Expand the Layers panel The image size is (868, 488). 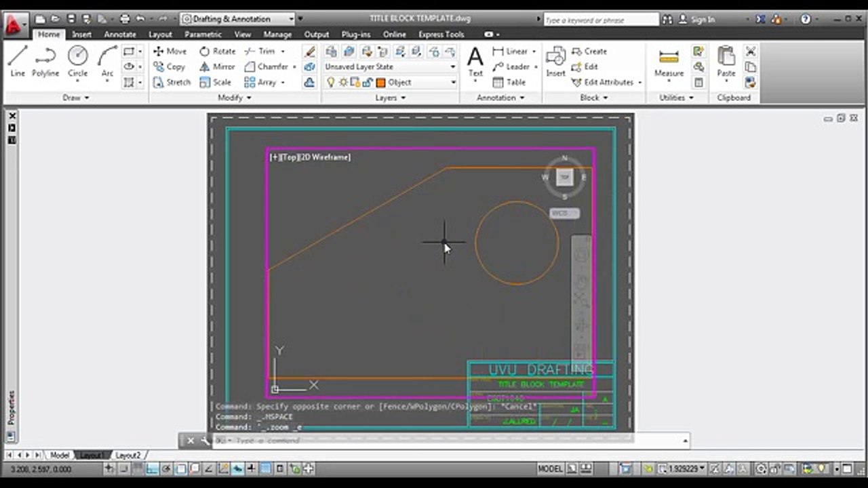coord(390,98)
